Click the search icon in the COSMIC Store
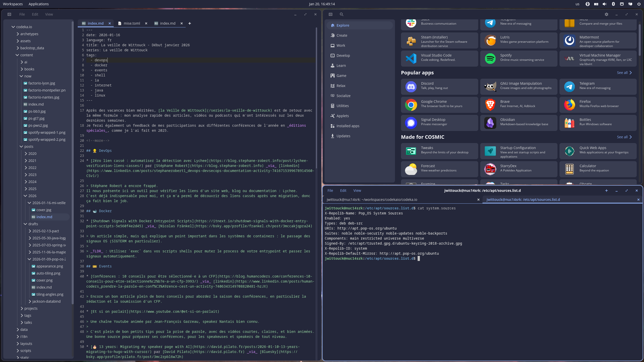This screenshot has height=362, width=644. coord(341,14)
